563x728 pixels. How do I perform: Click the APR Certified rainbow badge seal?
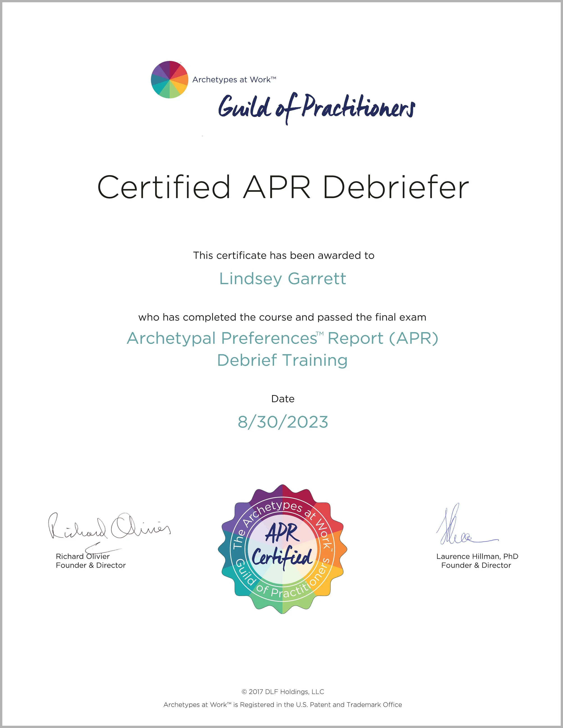(x=282, y=549)
